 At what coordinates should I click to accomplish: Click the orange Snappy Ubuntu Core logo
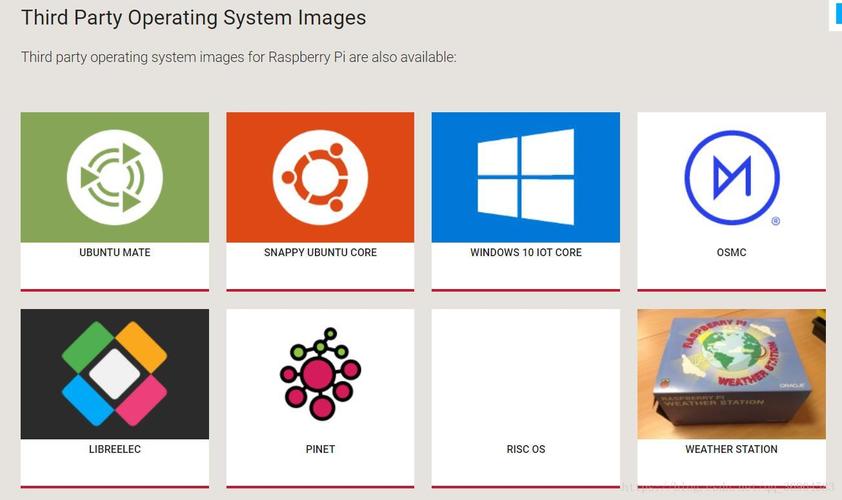coord(320,177)
